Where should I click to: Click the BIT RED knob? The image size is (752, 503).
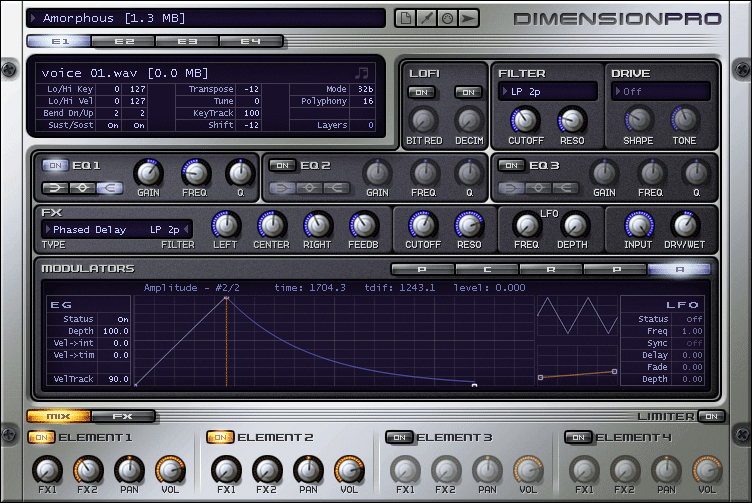point(423,120)
